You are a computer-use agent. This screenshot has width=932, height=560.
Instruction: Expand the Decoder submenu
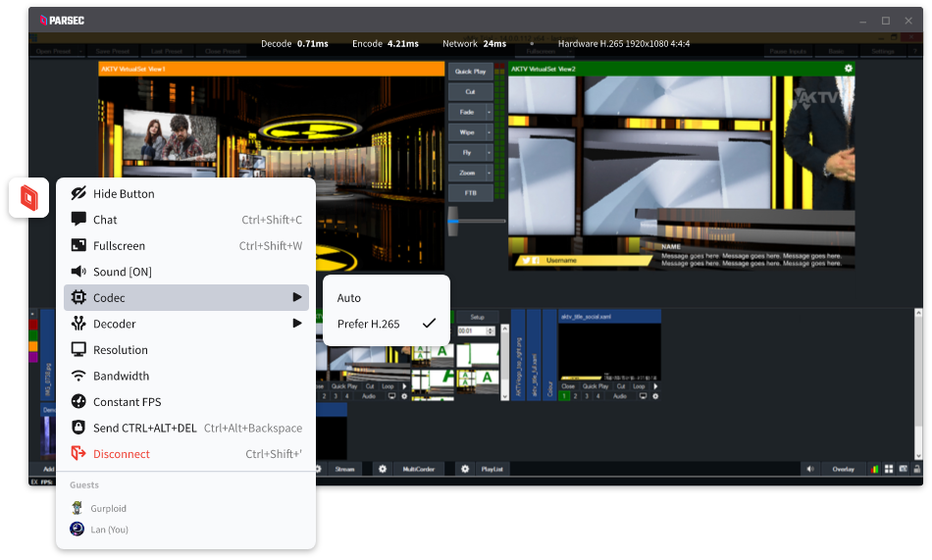(x=185, y=324)
